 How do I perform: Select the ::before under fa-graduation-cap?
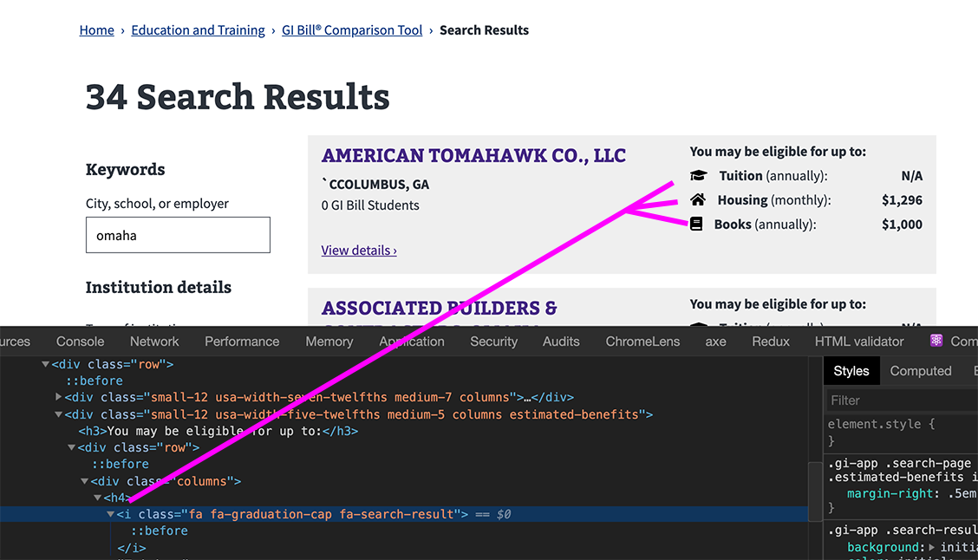[159, 531]
